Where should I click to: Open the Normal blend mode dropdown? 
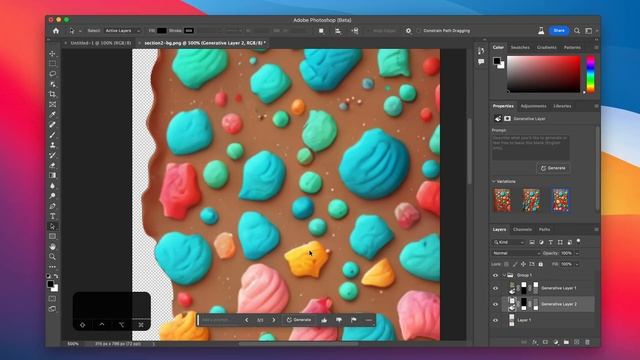click(x=516, y=253)
